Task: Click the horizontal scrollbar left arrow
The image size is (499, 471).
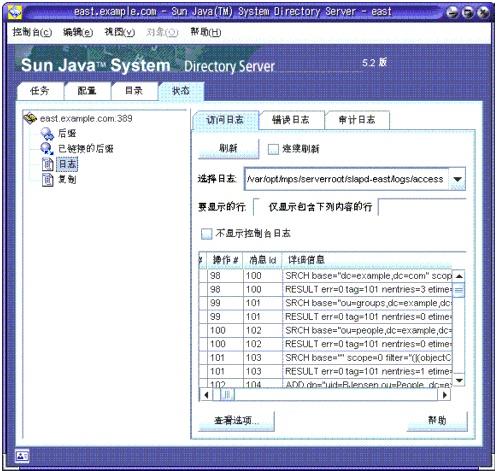Action: pyautogui.click(x=206, y=395)
